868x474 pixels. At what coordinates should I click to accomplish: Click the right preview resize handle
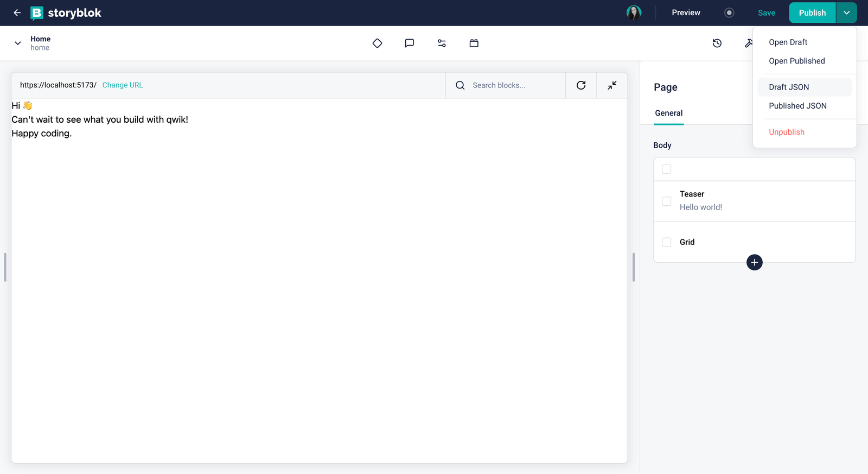(634, 267)
